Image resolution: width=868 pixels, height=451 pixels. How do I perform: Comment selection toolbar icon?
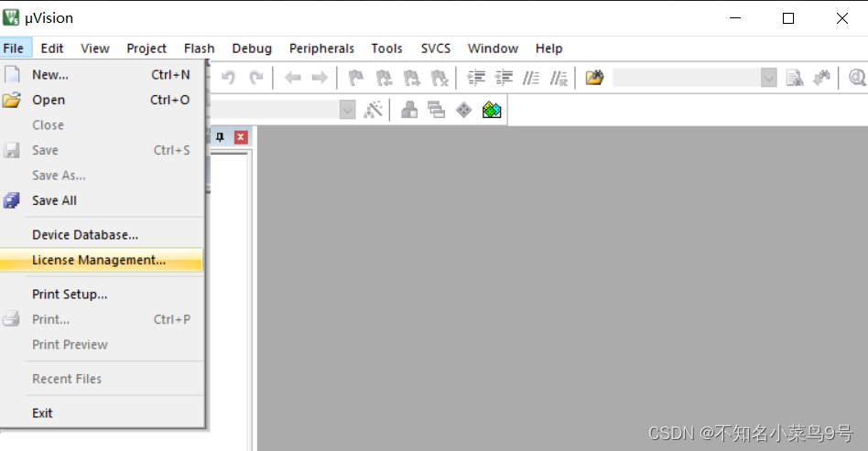coord(531,78)
